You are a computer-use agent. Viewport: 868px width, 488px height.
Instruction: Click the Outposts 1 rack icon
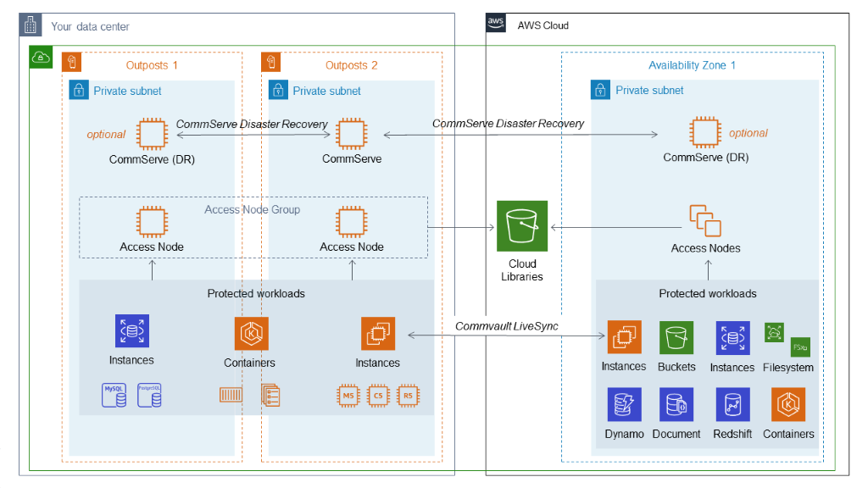tap(70, 61)
